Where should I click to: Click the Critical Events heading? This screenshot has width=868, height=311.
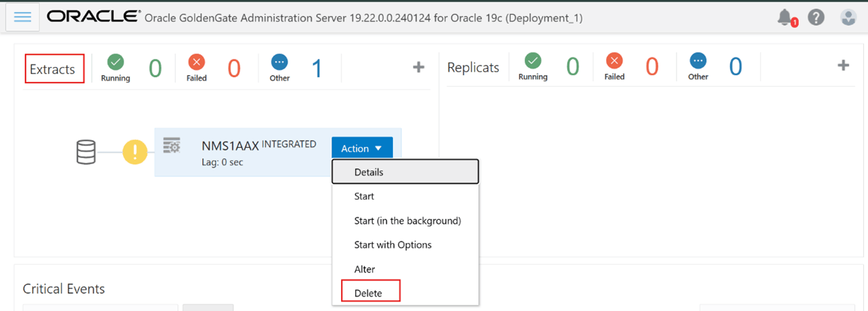tap(64, 289)
